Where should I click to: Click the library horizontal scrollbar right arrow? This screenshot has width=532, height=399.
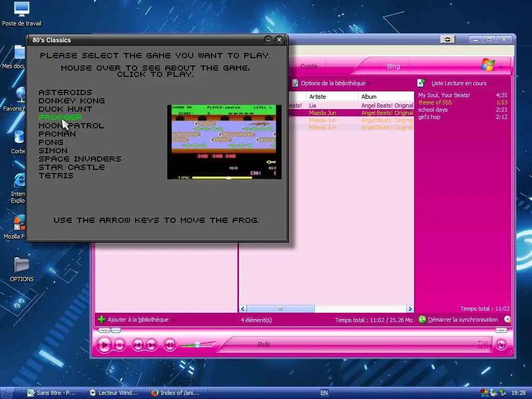point(410,309)
